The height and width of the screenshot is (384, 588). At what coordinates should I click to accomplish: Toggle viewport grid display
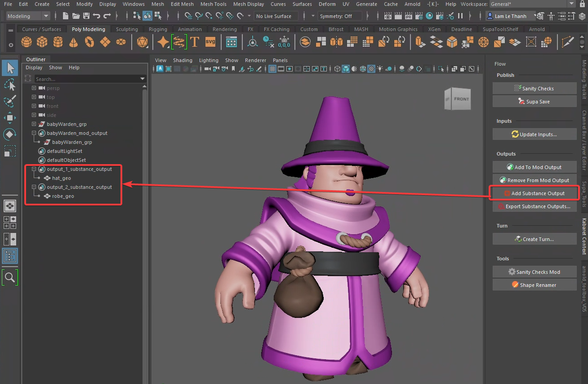point(272,69)
